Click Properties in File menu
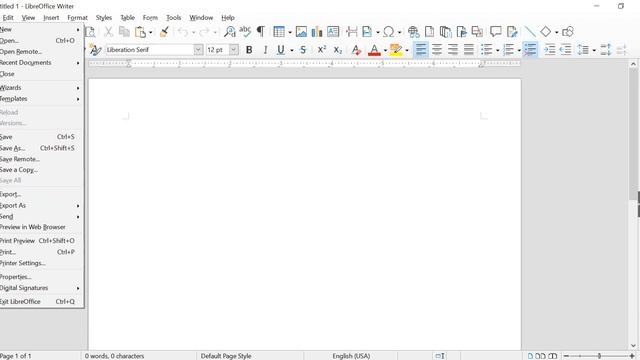The height and width of the screenshot is (360, 640). (x=40, y=277)
